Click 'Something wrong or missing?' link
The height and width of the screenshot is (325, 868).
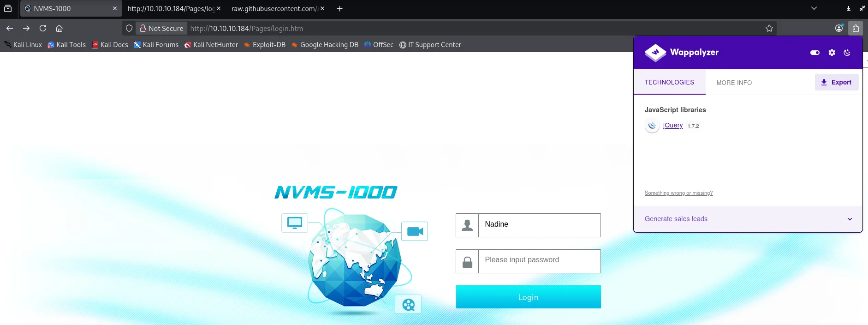(x=678, y=193)
